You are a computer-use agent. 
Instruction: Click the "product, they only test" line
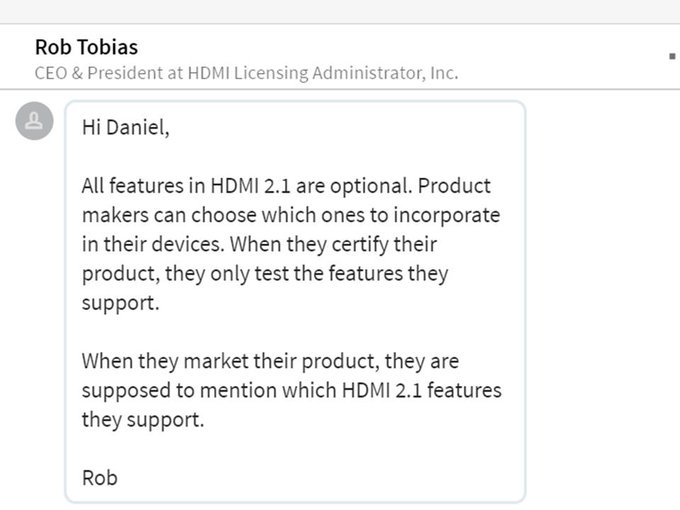264,274
